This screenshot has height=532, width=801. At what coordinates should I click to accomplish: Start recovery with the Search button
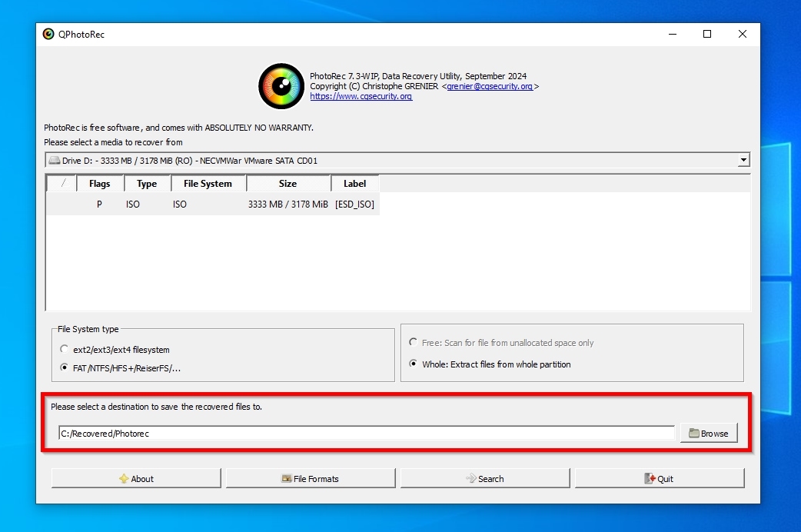pos(485,478)
